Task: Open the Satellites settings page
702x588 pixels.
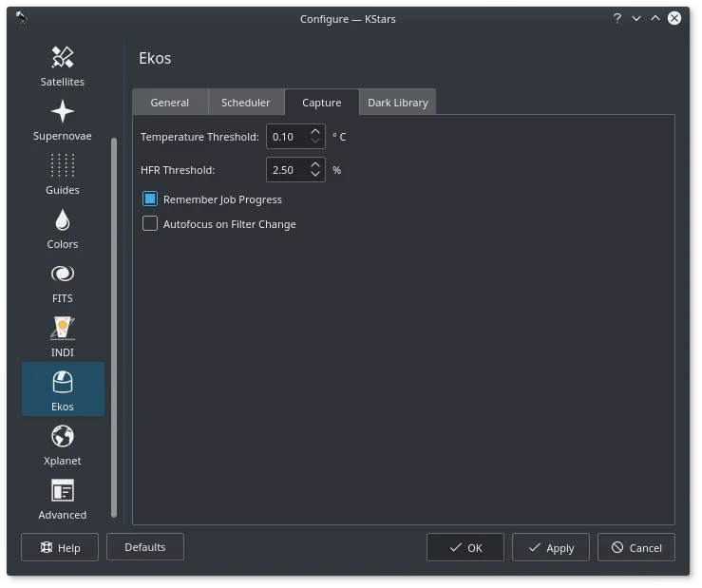Action: tap(63, 66)
